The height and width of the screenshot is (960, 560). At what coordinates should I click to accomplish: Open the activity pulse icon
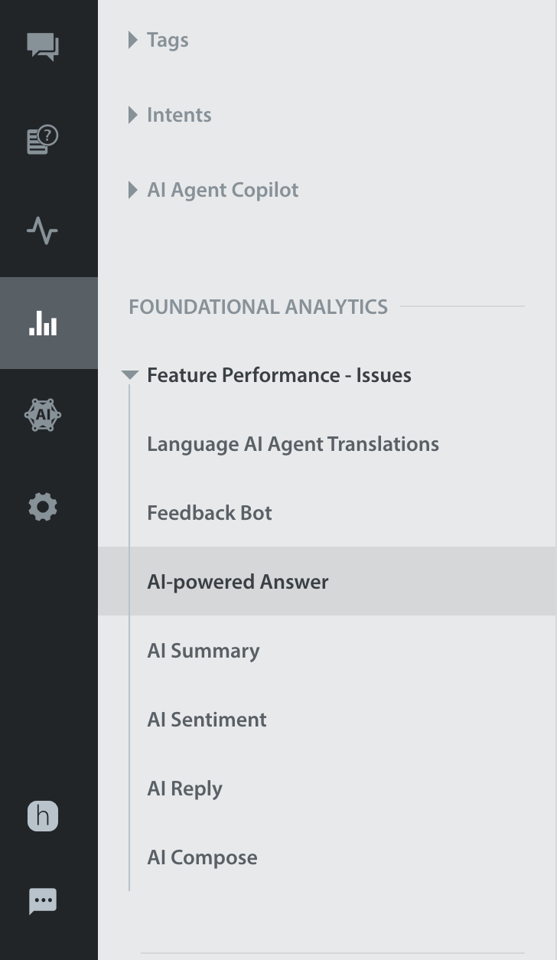click(x=43, y=230)
